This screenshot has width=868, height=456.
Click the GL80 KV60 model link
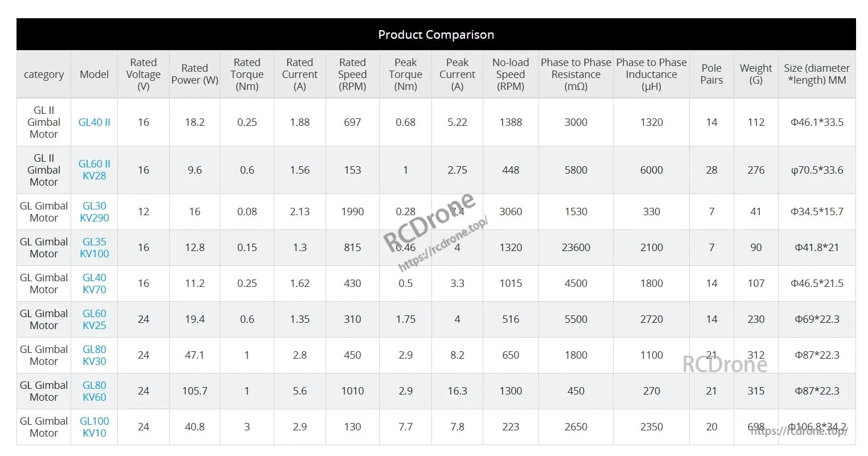pyautogui.click(x=94, y=391)
